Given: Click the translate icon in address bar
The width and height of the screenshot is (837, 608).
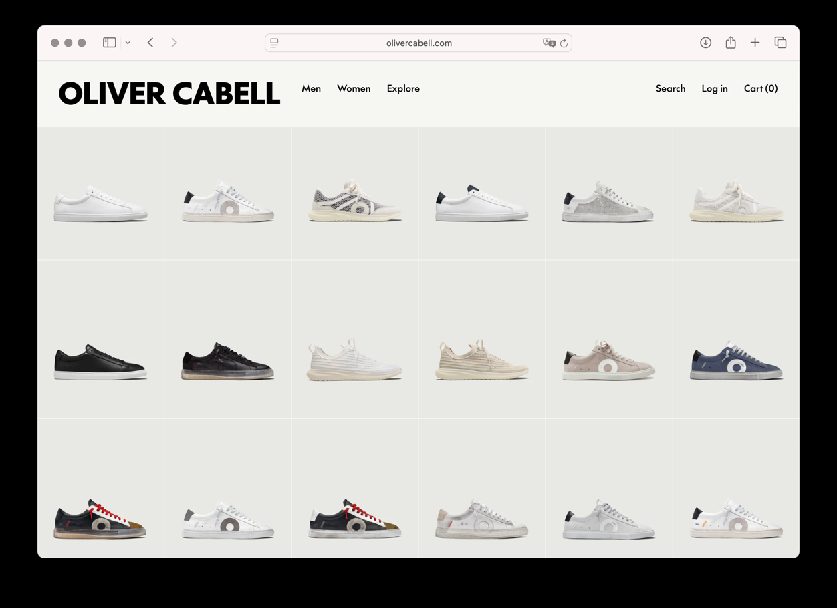Looking at the screenshot, I should tap(549, 43).
